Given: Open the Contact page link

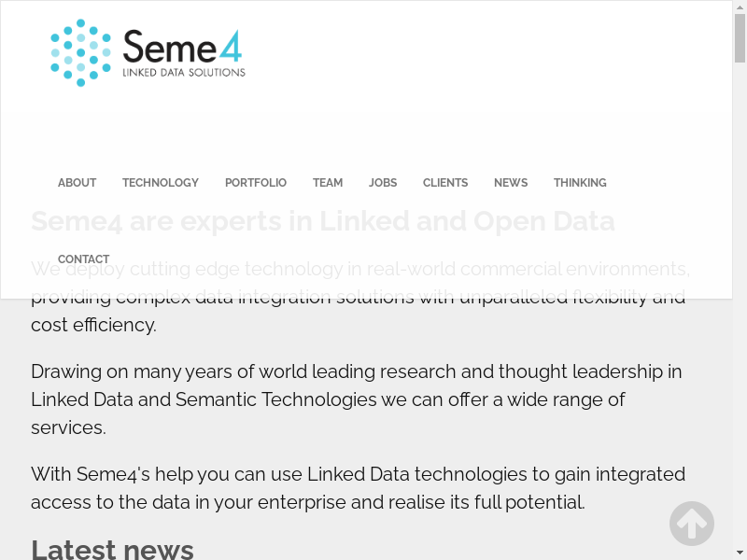Looking at the screenshot, I should point(83,259).
